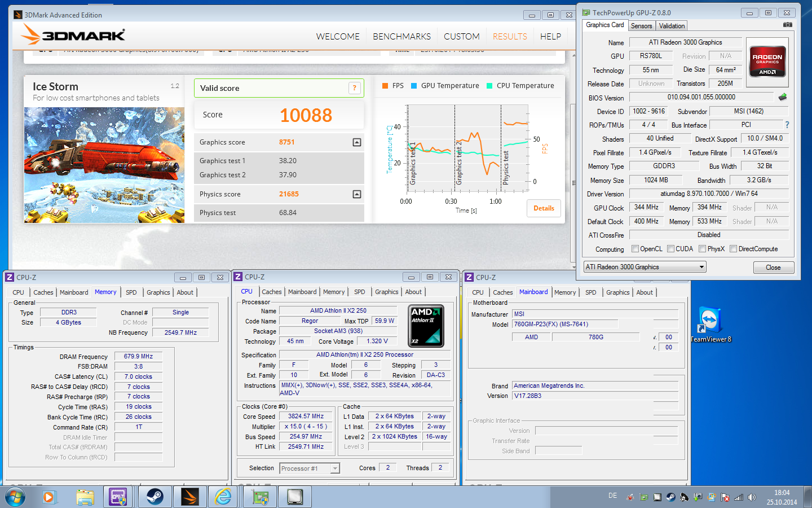Click the Close button in GPU-Z
The image size is (812, 508).
[x=773, y=268]
